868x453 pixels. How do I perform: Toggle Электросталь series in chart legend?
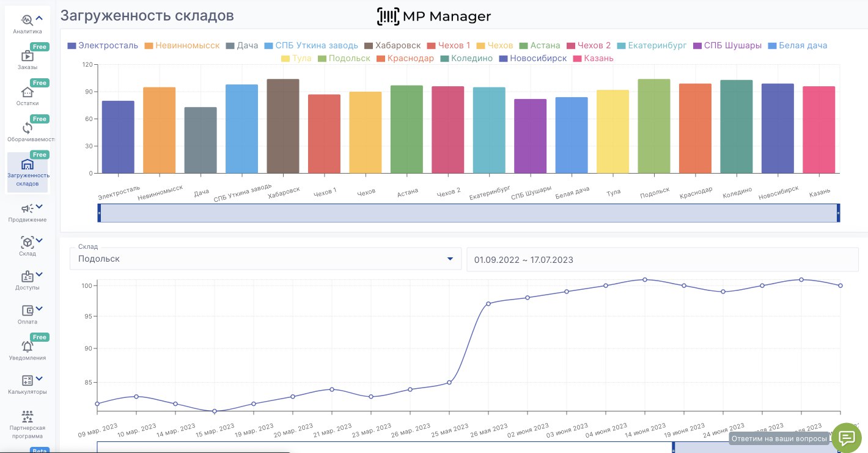(x=103, y=46)
